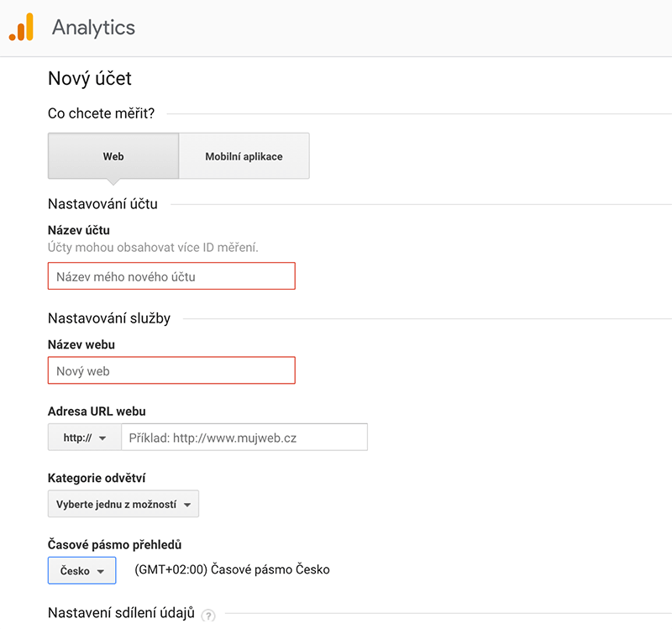Open the help icon beside Nastavení sdílení údajů
The image size is (672, 629).
[x=207, y=616]
